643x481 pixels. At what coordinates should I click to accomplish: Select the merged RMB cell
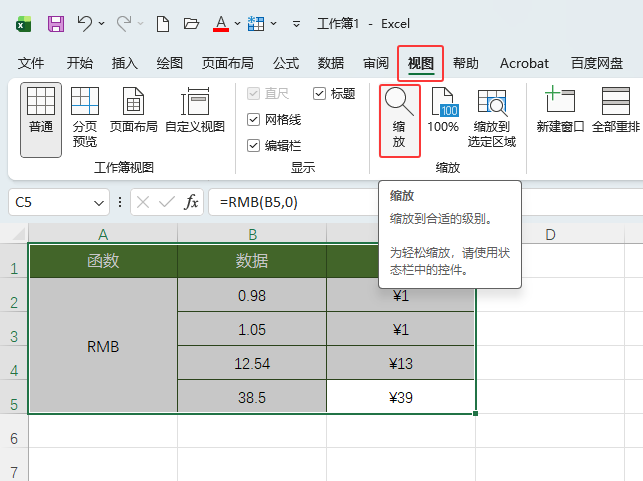(x=103, y=346)
